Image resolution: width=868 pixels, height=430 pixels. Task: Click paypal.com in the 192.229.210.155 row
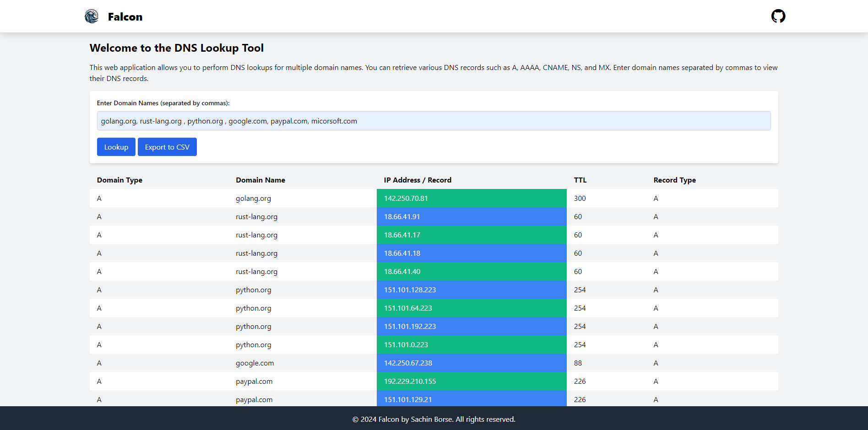[254, 382]
